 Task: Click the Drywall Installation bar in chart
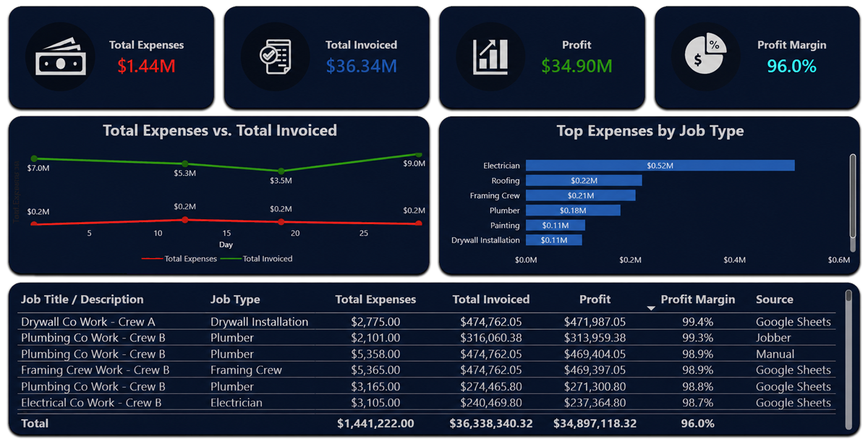[554, 240]
